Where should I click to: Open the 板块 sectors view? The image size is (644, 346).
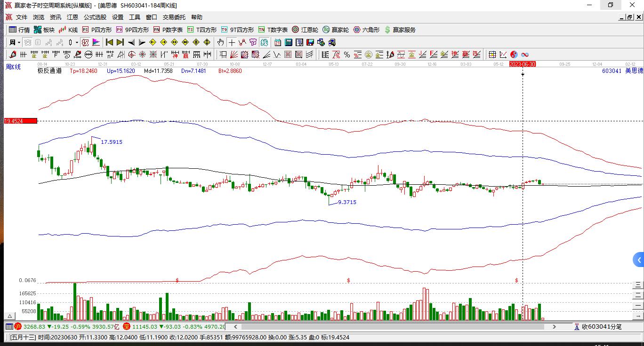coord(44,30)
